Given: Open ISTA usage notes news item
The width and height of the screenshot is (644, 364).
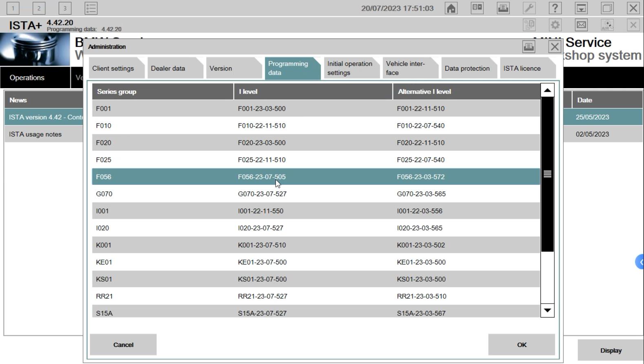Looking at the screenshot, I should tap(44, 134).
